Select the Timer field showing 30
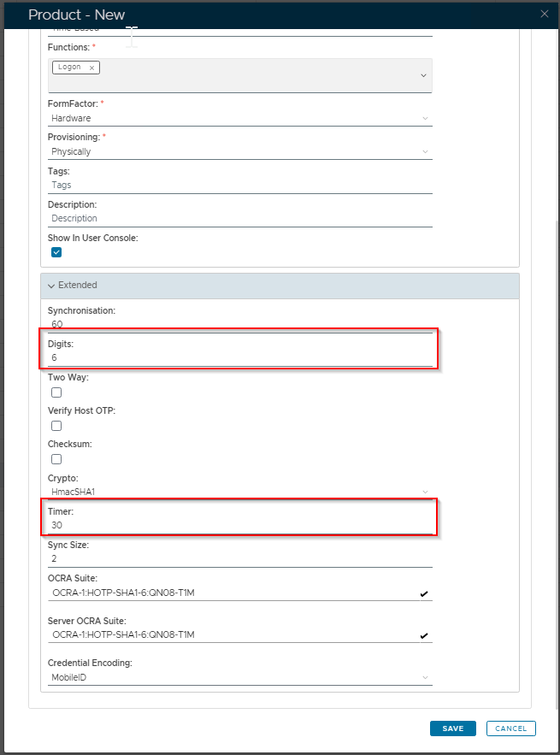Image resolution: width=560 pixels, height=755 pixels. pyautogui.click(x=239, y=525)
